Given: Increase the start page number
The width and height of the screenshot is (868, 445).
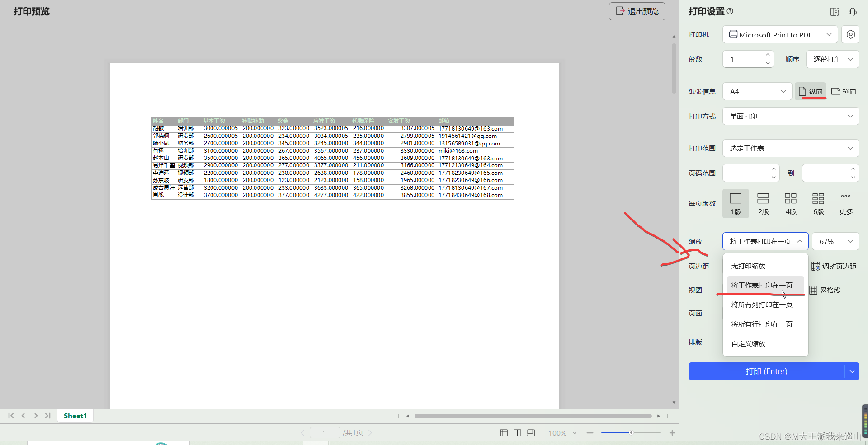Looking at the screenshot, I should (774, 169).
